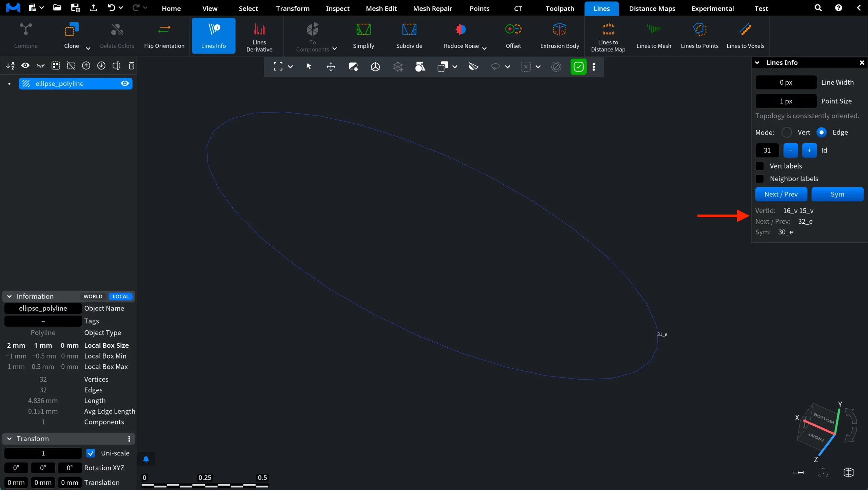Click the Lines to Points tool

click(699, 36)
